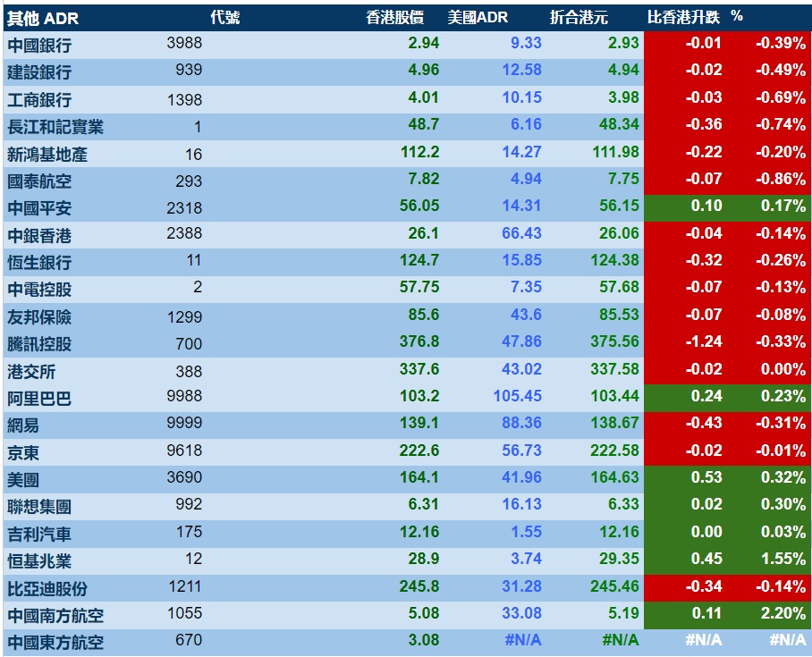The height and width of the screenshot is (657, 812).
Task: Select the 恒基兆業 row name
Action: (x=39, y=561)
